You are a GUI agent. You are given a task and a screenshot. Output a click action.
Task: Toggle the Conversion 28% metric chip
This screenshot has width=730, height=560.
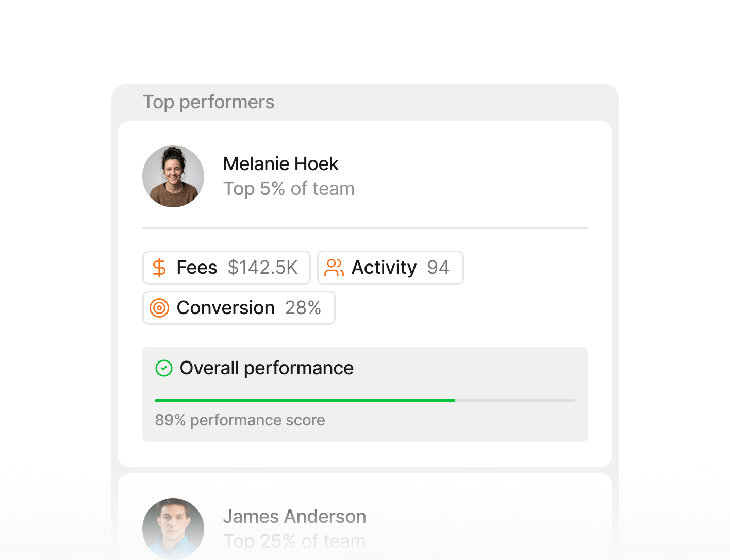pos(239,308)
